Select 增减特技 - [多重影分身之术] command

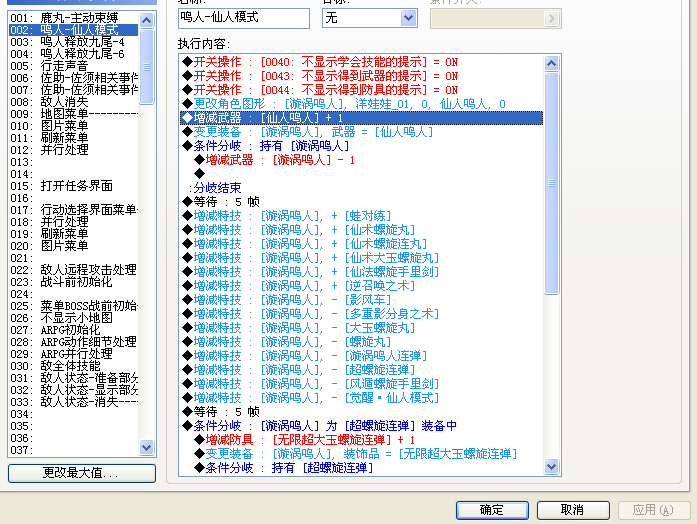(x=361, y=314)
